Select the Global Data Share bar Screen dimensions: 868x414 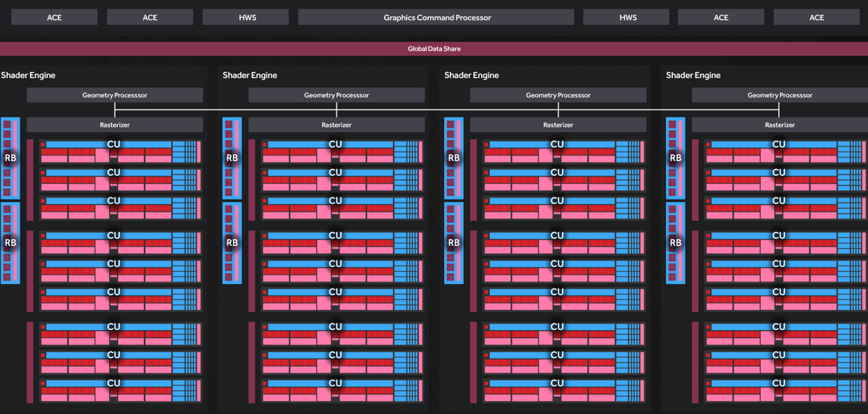(434, 49)
